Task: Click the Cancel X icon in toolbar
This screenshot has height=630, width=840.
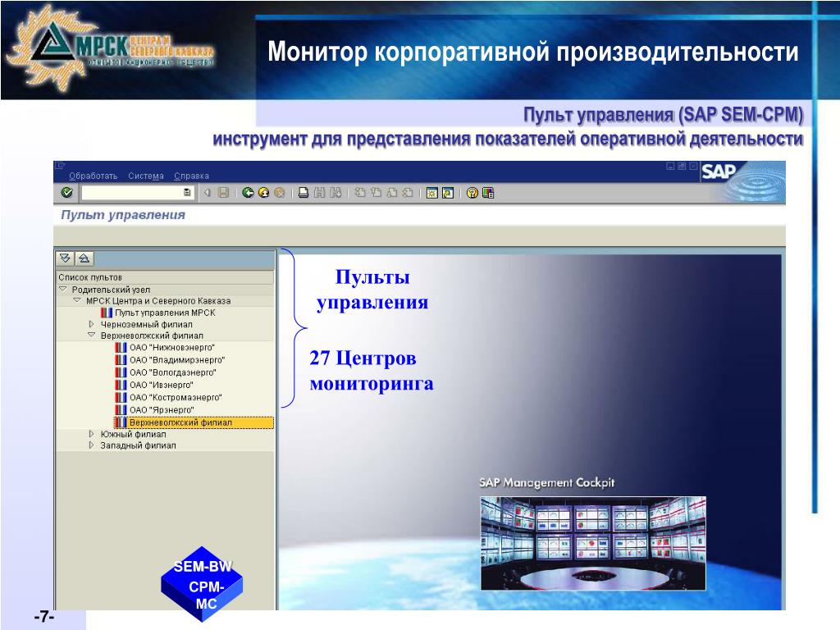Action: [279, 192]
